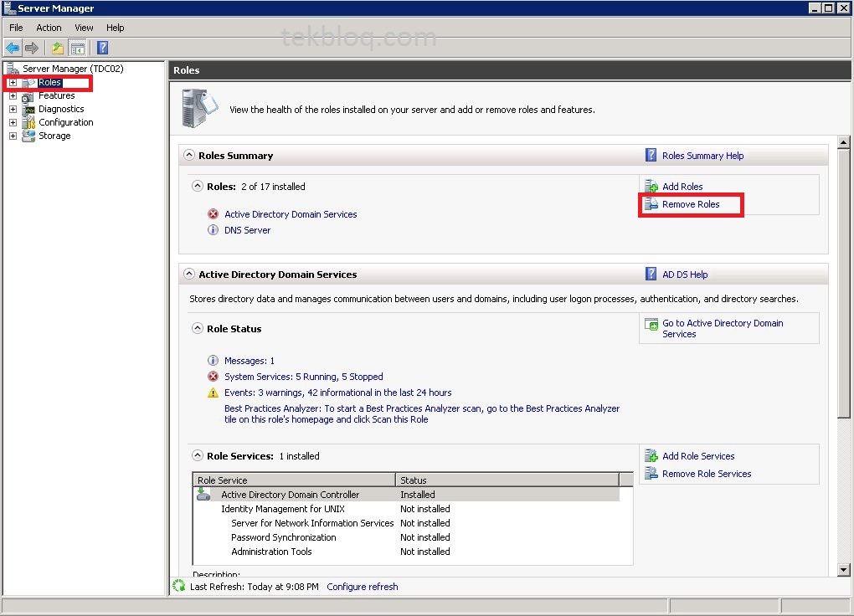Click the Add Roles icon
854x616 pixels.
651,187
